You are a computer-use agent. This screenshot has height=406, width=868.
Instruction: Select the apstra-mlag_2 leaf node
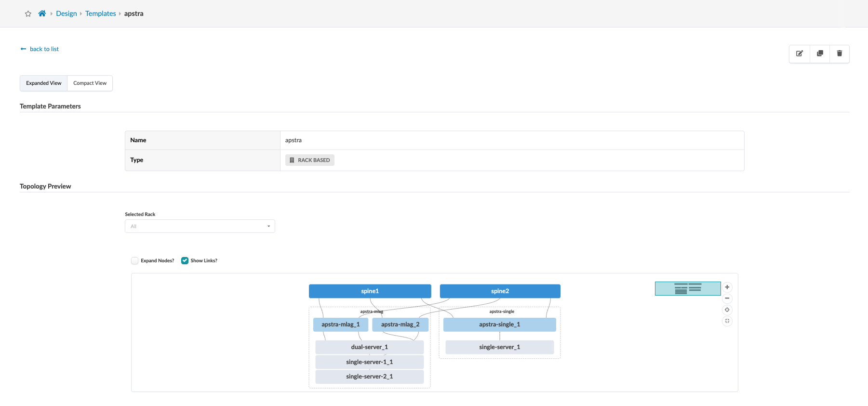pyautogui.click(x=401, y=325)
